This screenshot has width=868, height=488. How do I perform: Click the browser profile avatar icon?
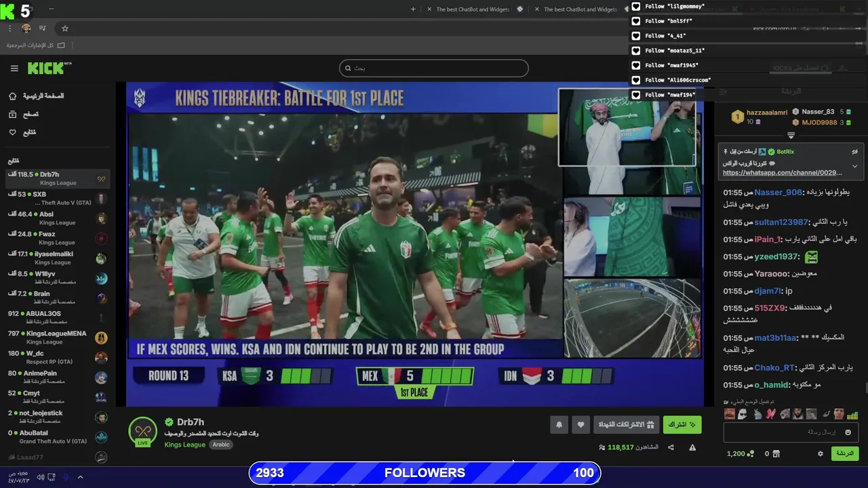point(26,28)
